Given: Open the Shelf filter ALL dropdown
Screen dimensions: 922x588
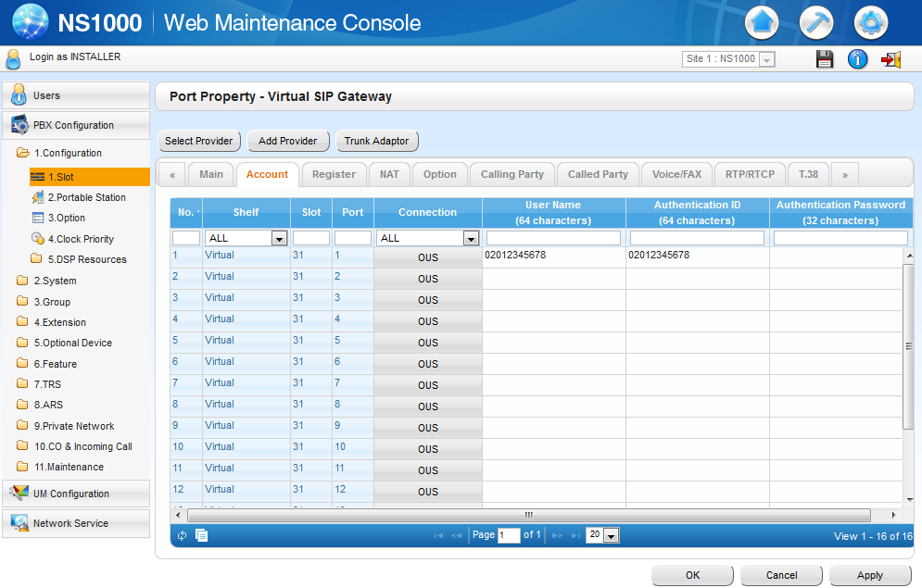Looking at the screenshot, I should point(246,238).
